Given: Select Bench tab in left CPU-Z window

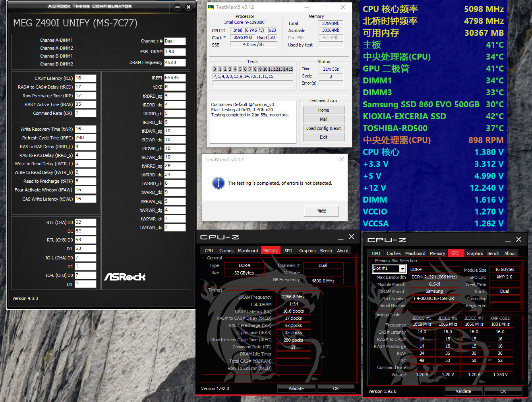Looking at the screenshot, I should coord(326,251).
